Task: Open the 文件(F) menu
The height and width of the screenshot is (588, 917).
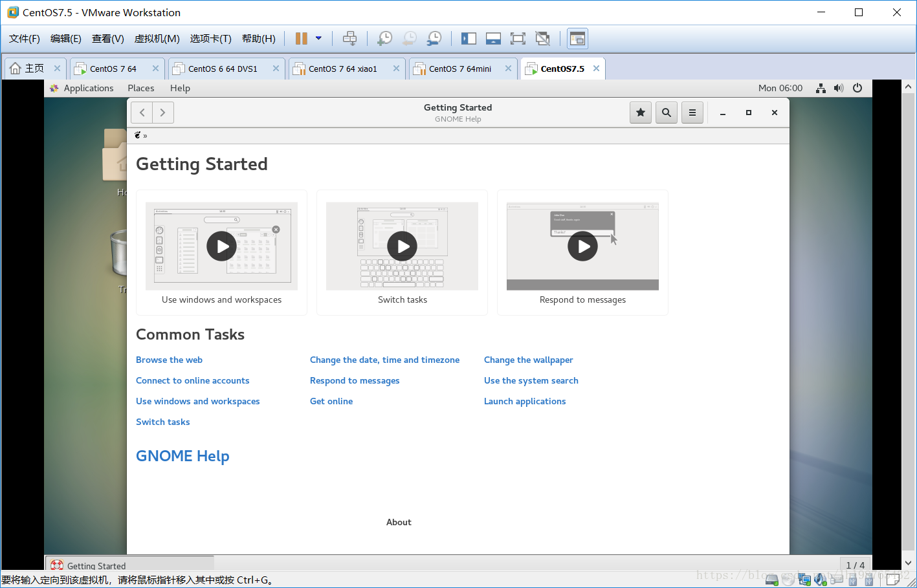Action: coord(25,39)
